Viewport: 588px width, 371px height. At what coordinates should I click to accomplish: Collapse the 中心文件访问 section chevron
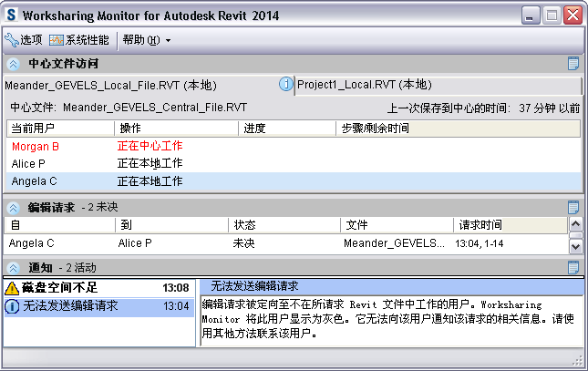tap(13, 64)
